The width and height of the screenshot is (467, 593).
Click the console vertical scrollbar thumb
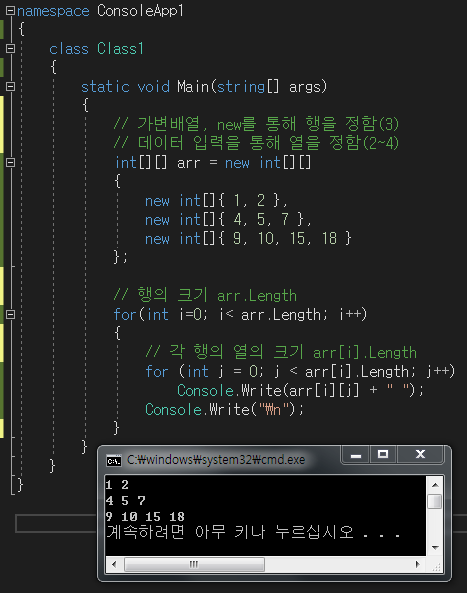(x=435, y=501)
